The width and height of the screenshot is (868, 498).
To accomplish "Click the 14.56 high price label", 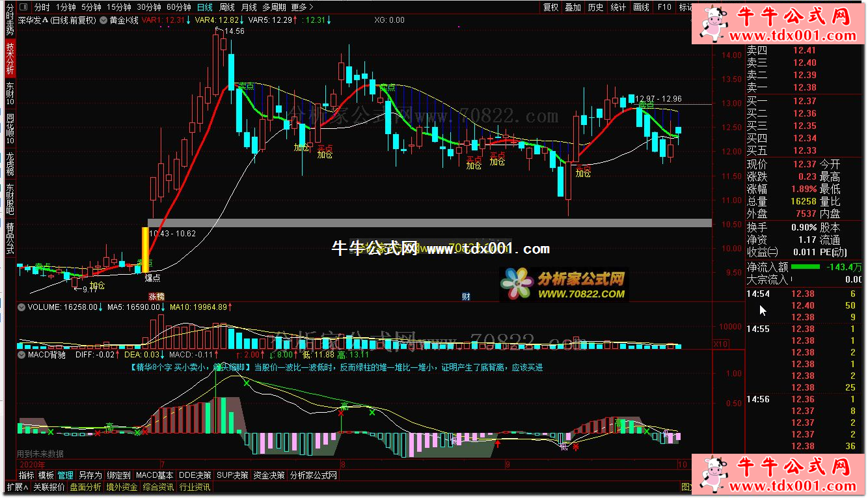I will [235, 31].
